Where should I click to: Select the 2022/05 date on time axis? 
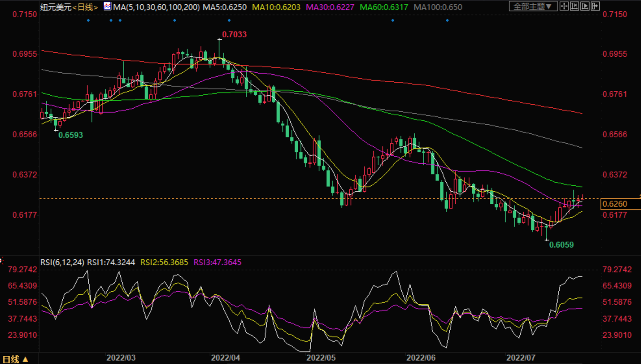tap(321, 358)
